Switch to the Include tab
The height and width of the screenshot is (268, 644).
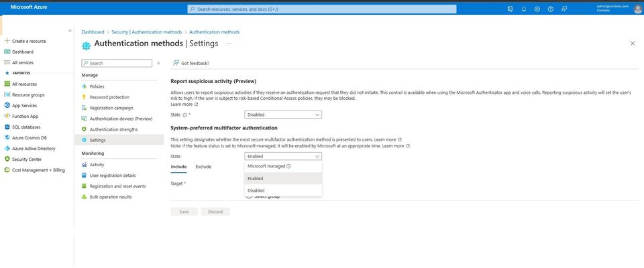click(x=178, y=167)
